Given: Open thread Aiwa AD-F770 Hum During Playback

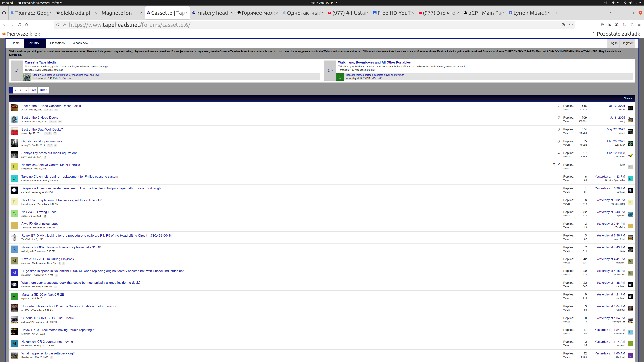Looking at the screenshot, I should tap(47, 259).
